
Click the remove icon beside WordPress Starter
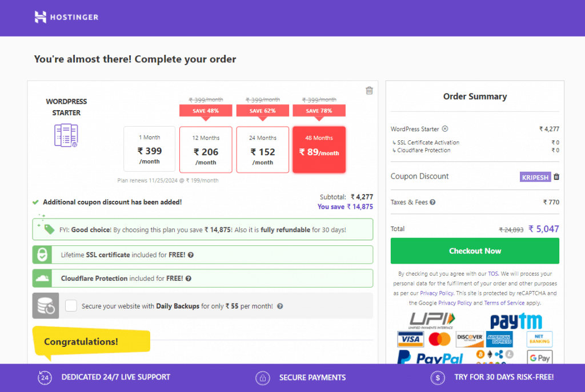click(445, 129)
